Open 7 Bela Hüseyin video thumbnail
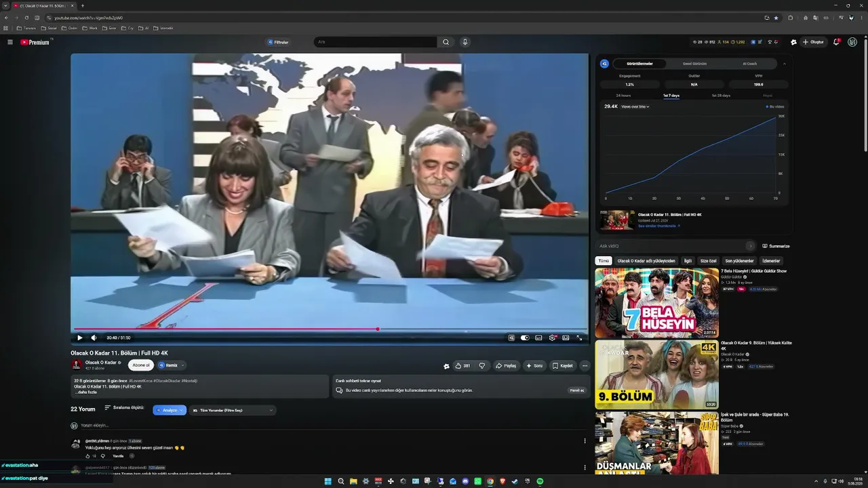 [x=656, y=303]
